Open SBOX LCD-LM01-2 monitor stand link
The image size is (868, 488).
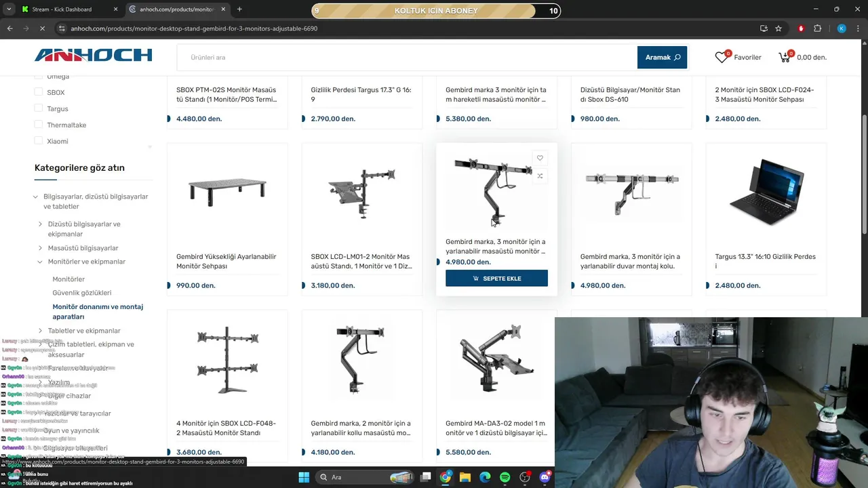tap(361, 262)
